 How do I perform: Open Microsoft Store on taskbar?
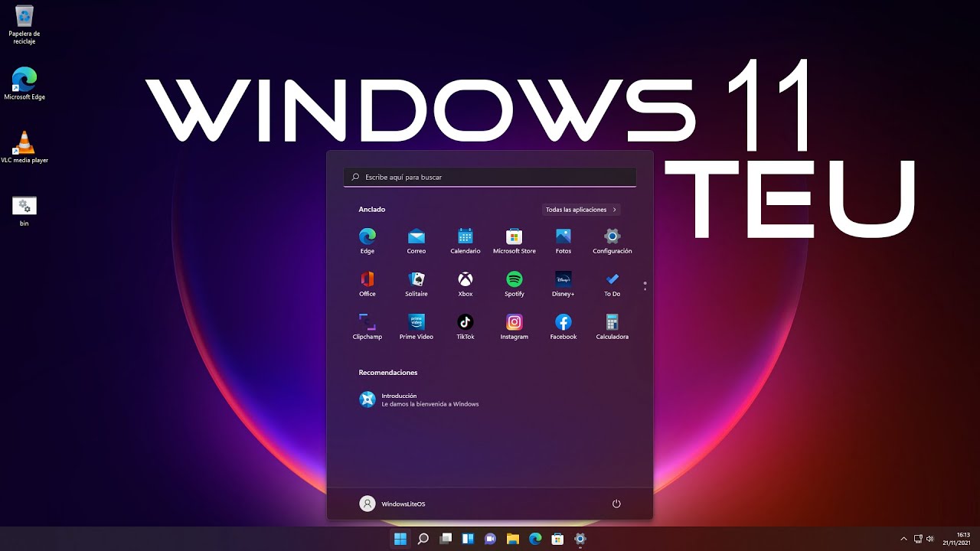click(x=558, y=539)
